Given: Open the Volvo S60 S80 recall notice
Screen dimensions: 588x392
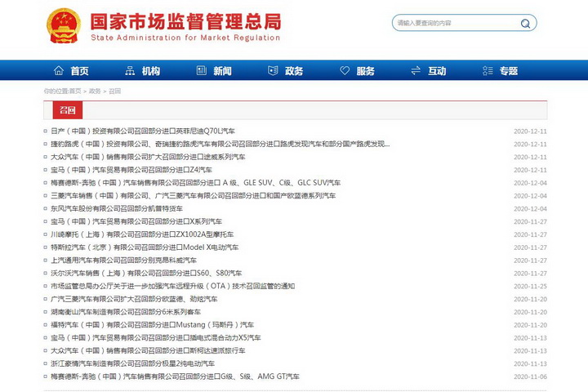Looking at the screenshot, I should (x=146, y=274).
